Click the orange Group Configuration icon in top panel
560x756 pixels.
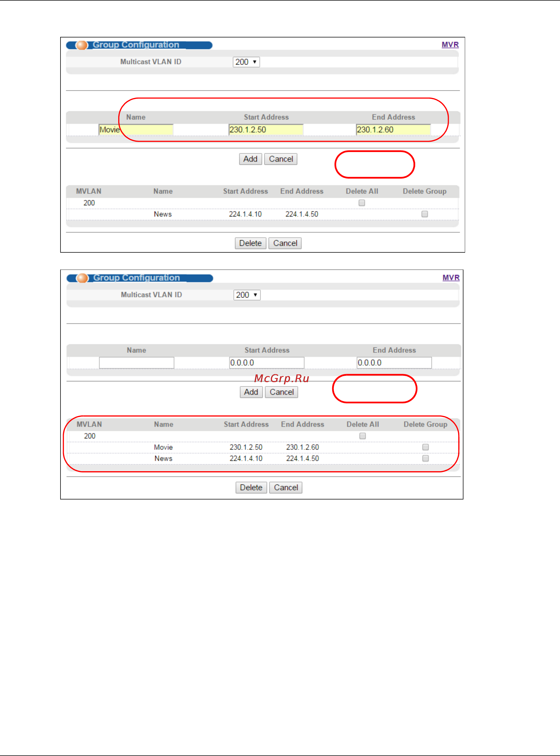82,45
